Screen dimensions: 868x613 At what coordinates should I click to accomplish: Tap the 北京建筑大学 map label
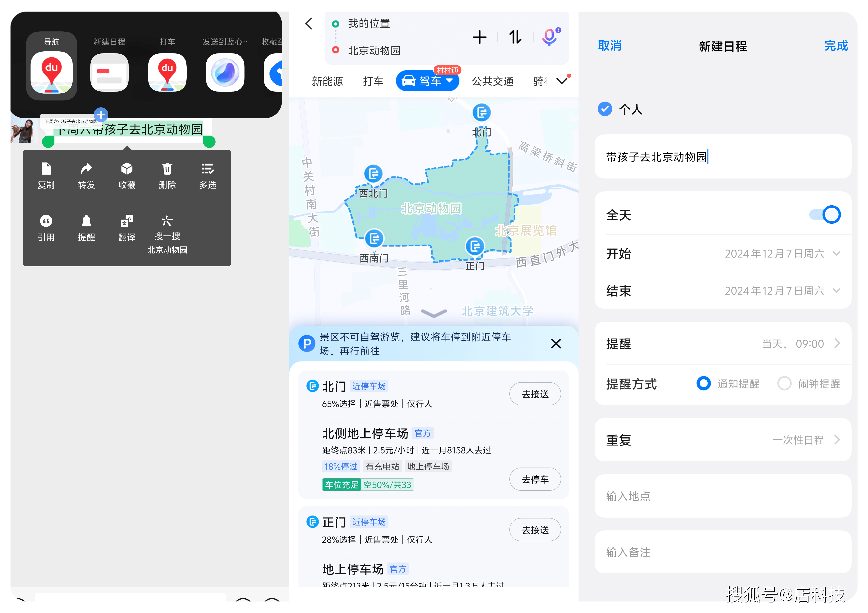[497, 311]
